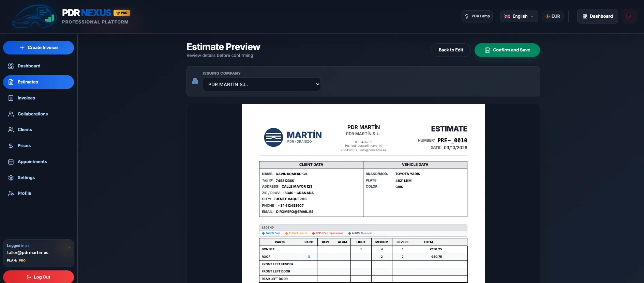
Task: Open Invoices in the sidebar
Action: pyautogui.click(x=39, y=98)
